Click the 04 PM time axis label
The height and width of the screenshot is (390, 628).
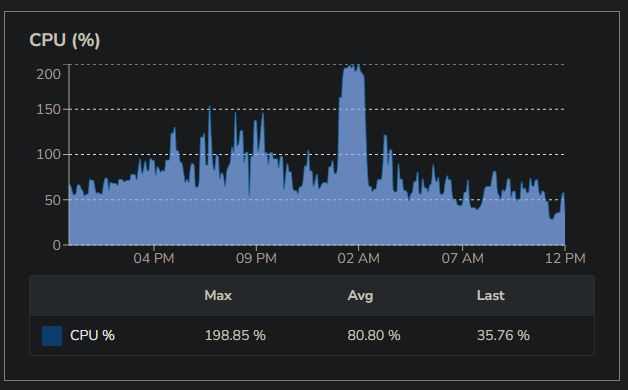(154, 258)
